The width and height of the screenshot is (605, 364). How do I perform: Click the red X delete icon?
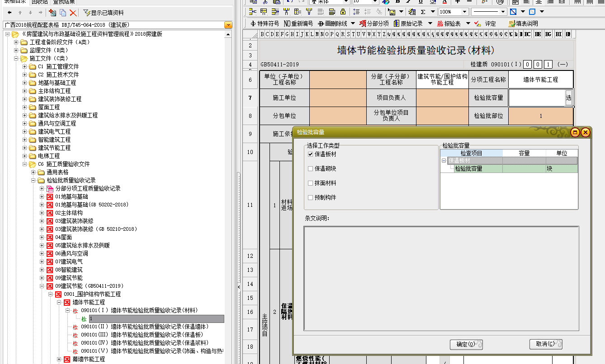[x=73, y=13]
